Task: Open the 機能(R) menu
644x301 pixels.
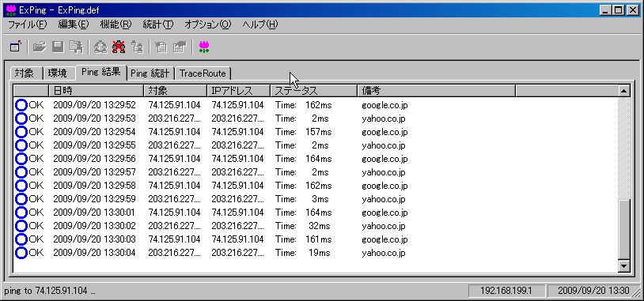Action: click(x=116, y=24)
